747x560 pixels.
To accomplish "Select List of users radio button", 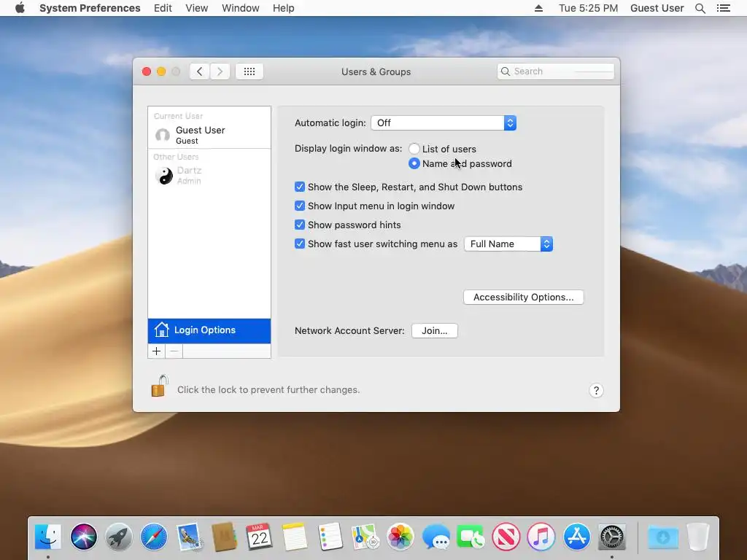I will [x=414, y=149].
